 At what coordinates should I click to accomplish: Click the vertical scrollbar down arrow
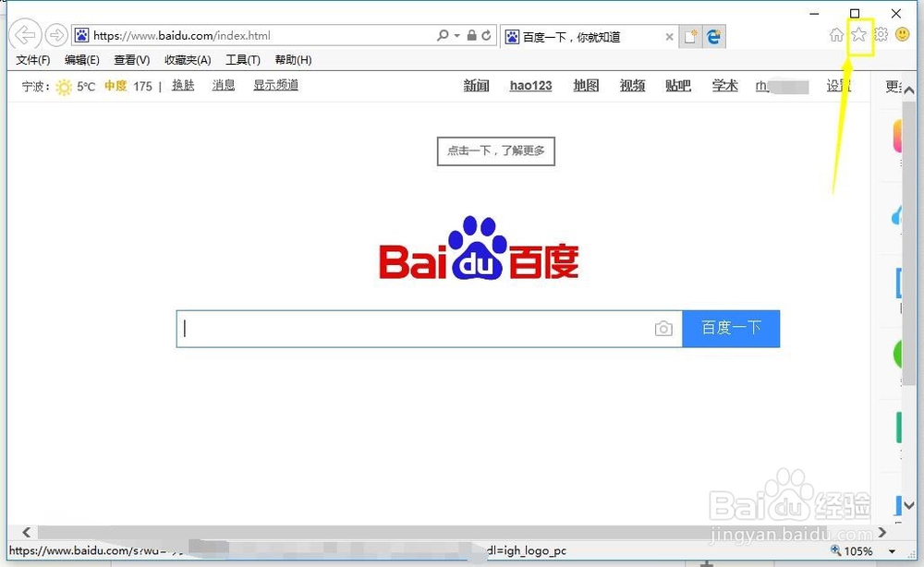pos(909,505)
